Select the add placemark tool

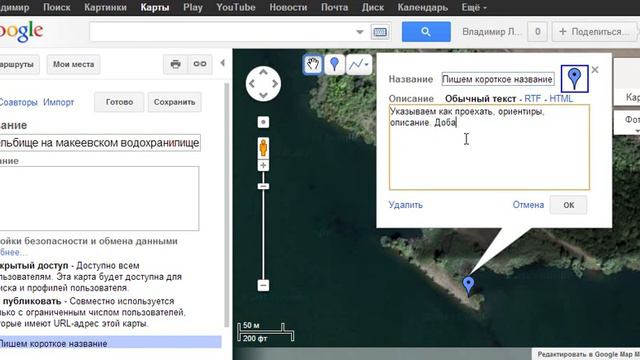point(334,64)
